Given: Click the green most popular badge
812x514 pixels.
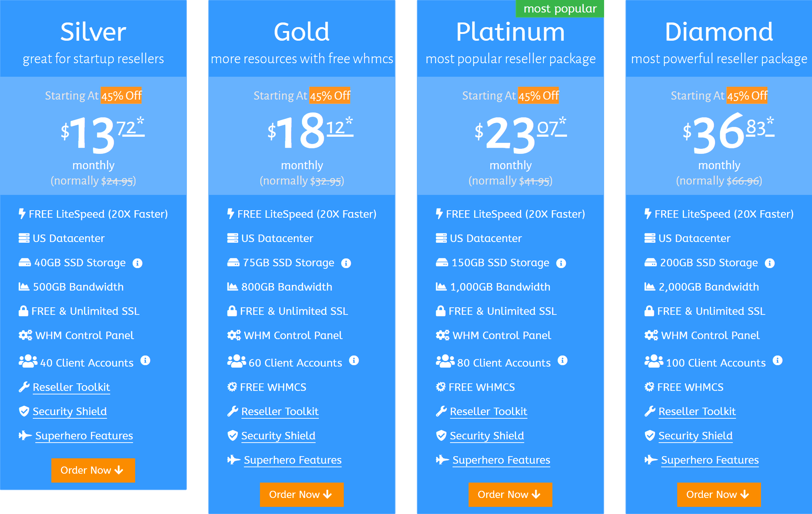Looking at the screenshot, I should pos(560,9).
